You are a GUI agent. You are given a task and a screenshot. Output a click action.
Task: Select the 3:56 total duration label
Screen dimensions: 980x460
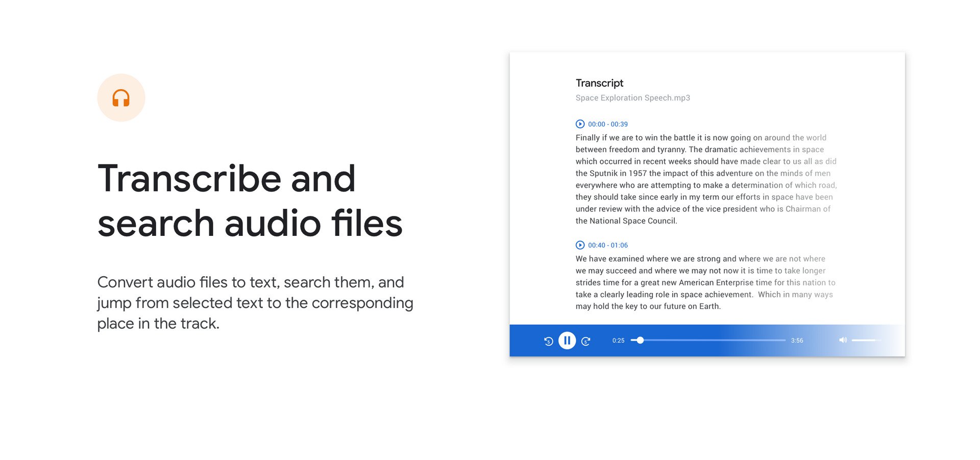pyautogui.click(x=797, y=340)
